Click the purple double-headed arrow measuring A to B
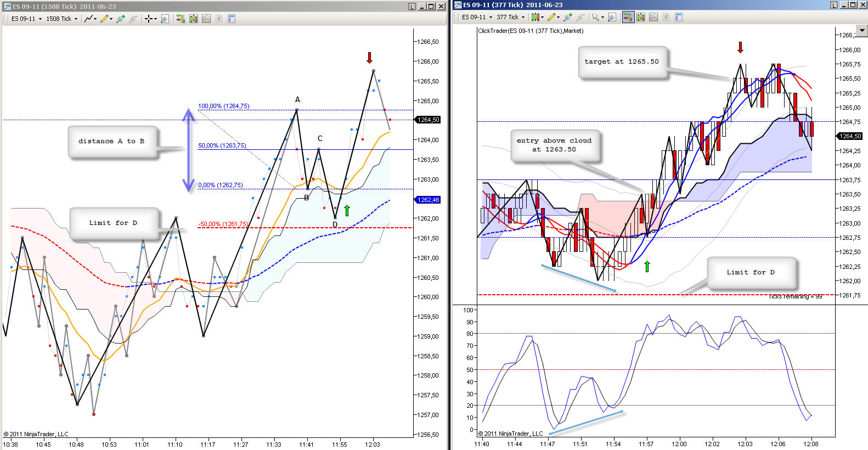The image size is (868, 450). click(x=189, y=150)
